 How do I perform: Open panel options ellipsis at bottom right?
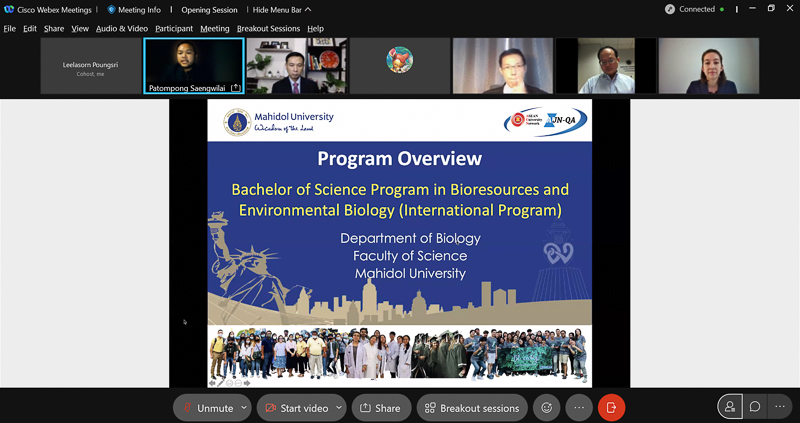click(780, 407)
